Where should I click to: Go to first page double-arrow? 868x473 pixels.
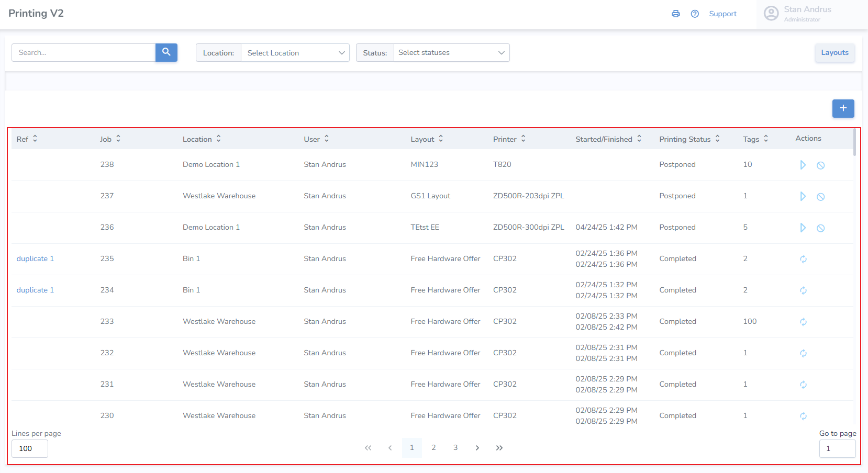(x=368, y=448)
